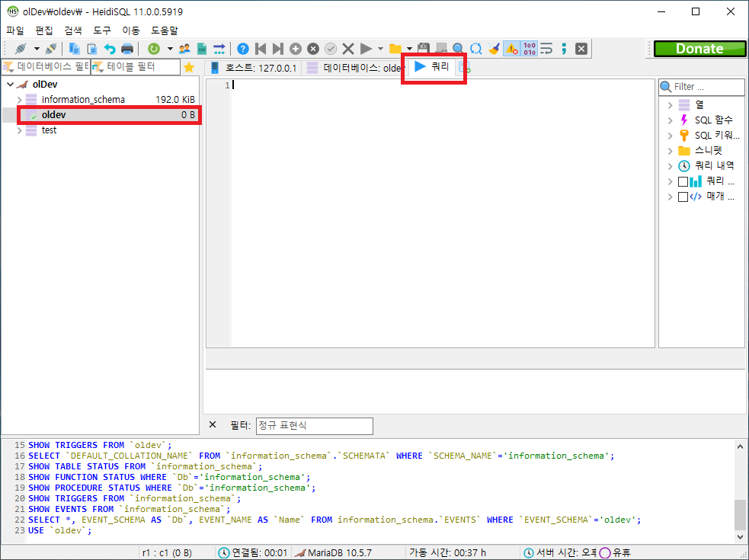Click the Clear editor broom icon

pos(494,49)
